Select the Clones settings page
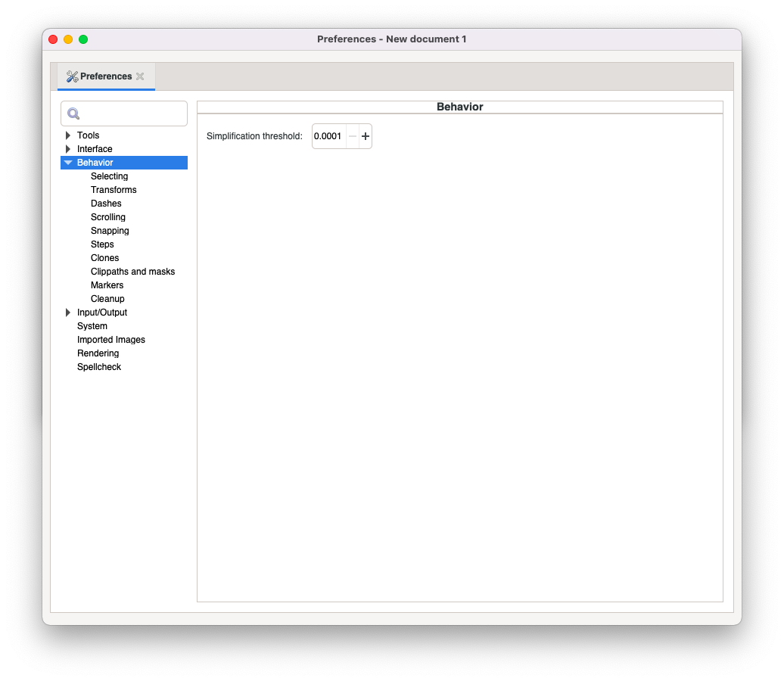The image size is (784, 681). point(104,257)
